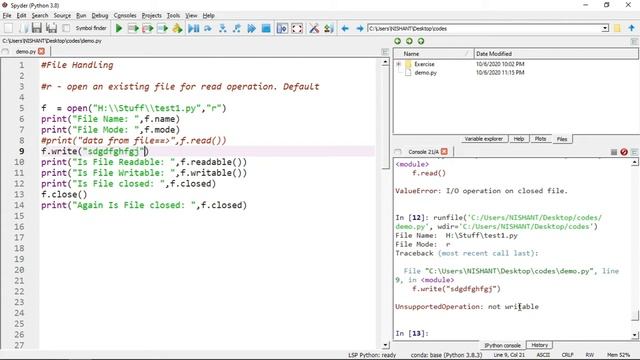Open the Tools menu
This screenshot has height=360, width=640.
(x=173, y=16)
